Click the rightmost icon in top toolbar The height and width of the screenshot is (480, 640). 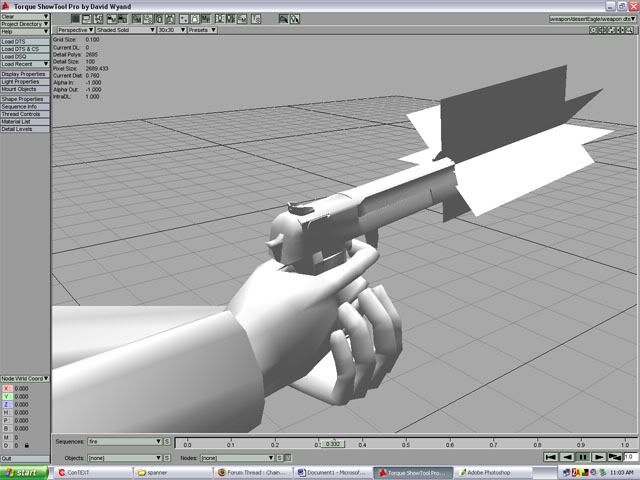coord(298,18)
